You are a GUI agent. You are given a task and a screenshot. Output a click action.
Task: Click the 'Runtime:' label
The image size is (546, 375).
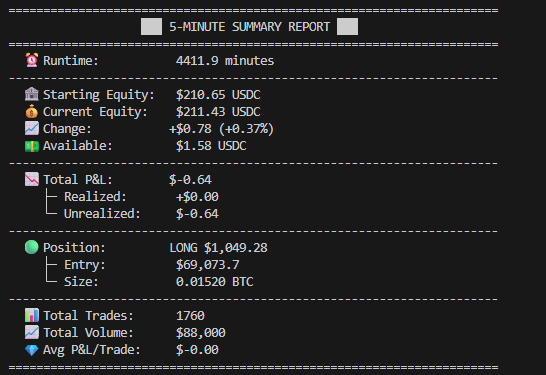[x=71, y=61]
